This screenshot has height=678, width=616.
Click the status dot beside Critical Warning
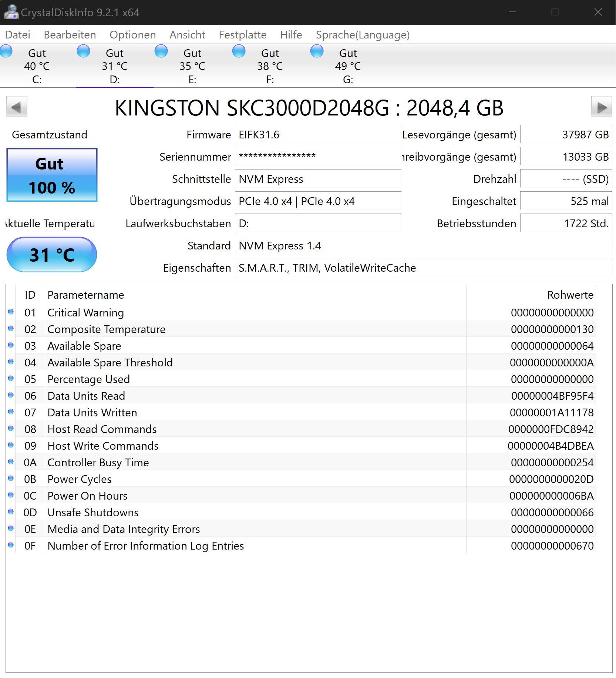tap(11, 312)
